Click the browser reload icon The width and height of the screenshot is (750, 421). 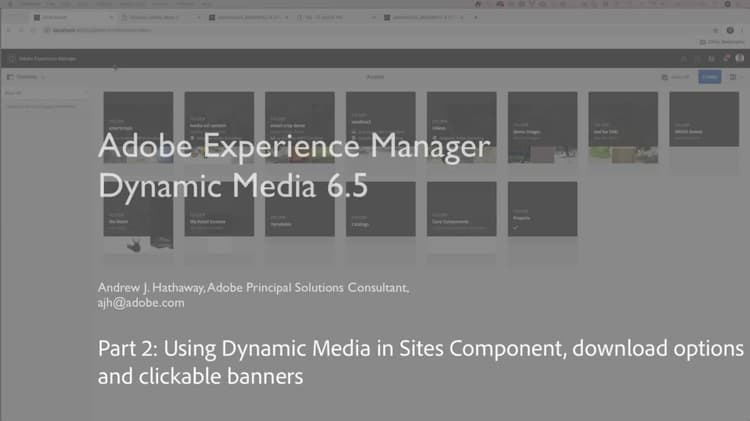tap(33, 30)
